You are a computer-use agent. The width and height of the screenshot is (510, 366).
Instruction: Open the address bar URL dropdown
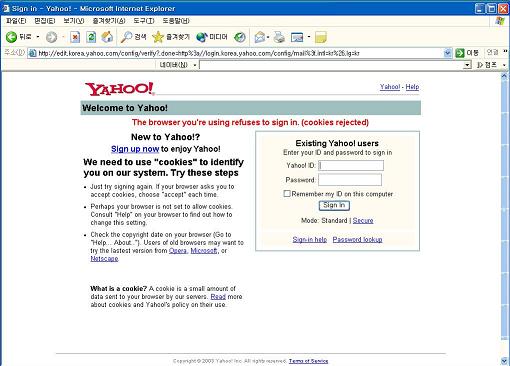pos(448,53)
